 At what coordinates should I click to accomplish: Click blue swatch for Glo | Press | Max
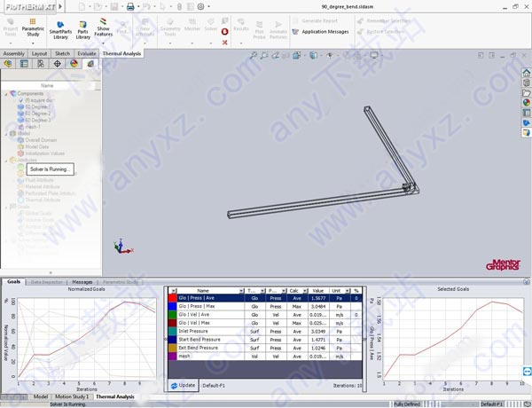(173, 307)
